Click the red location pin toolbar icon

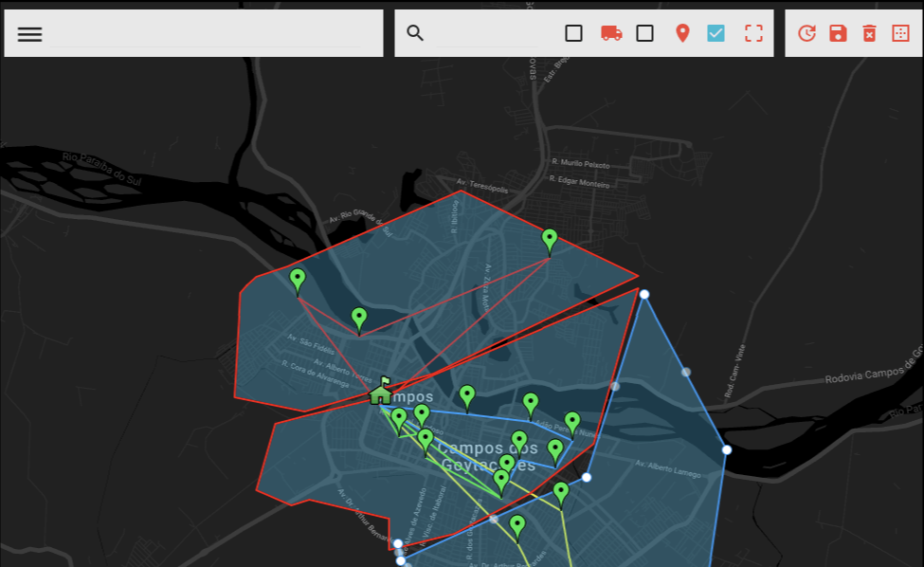coord(682,33)
